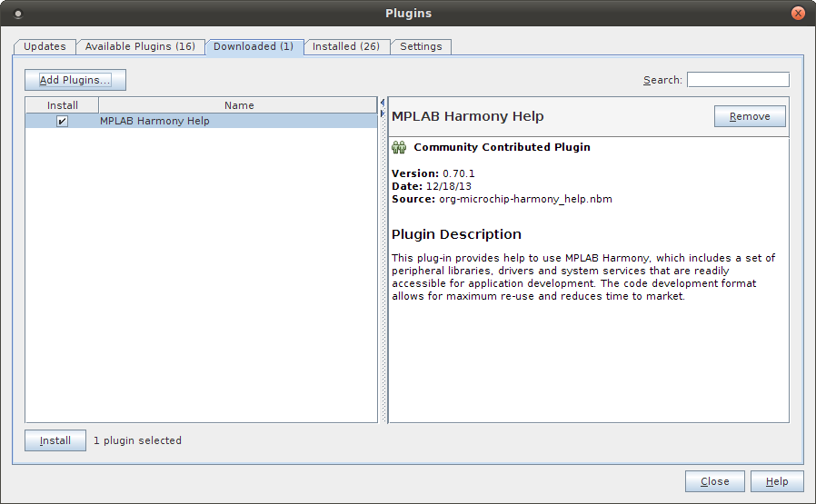Open Help from the bottom right button
This screenshot has width=816, height=504.
click(777, 481)
